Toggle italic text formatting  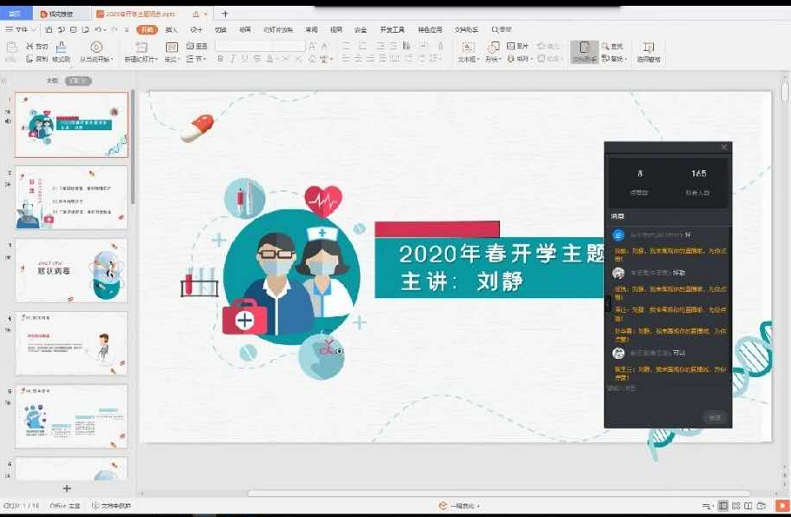(233, 59)
